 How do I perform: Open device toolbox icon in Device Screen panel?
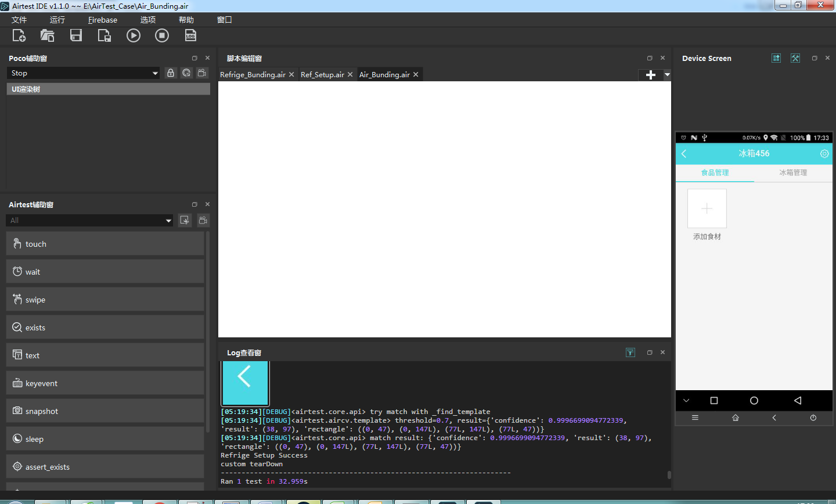795,58
